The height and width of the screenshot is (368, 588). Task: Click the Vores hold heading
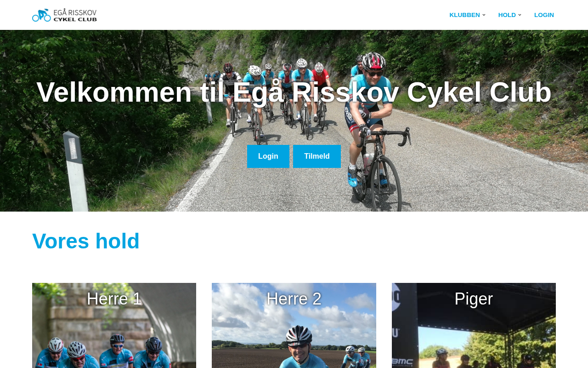[86, 241]
